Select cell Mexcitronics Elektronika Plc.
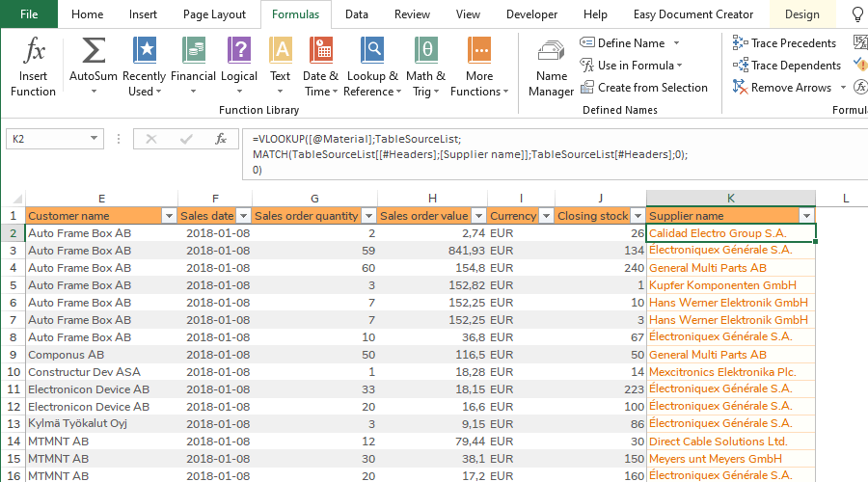 pyautogui.click(x=731, y=372)
